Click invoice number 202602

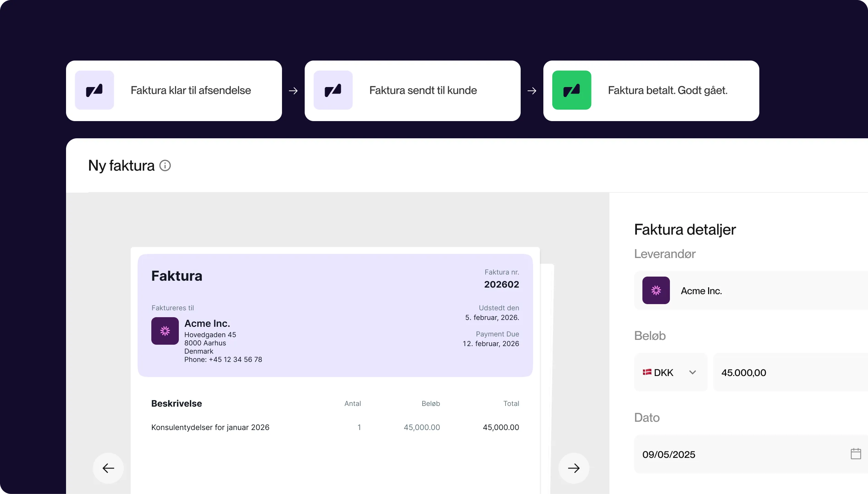coord(501,284)
